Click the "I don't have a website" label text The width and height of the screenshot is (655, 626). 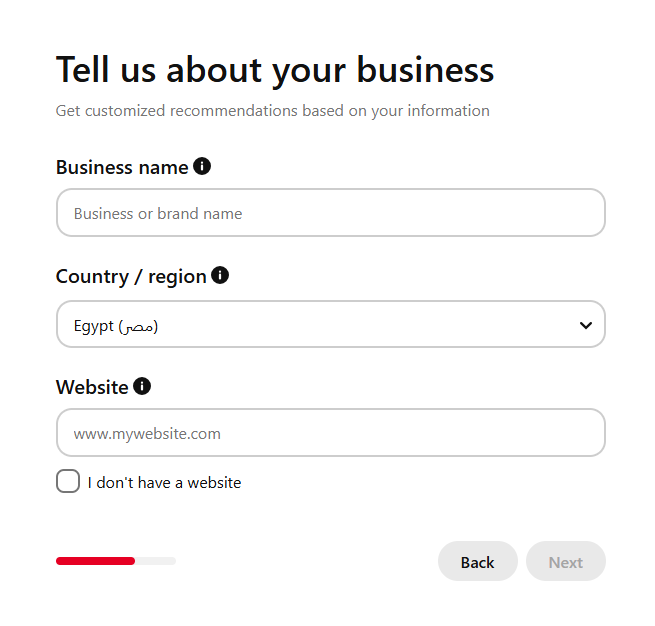coord(164,483)
